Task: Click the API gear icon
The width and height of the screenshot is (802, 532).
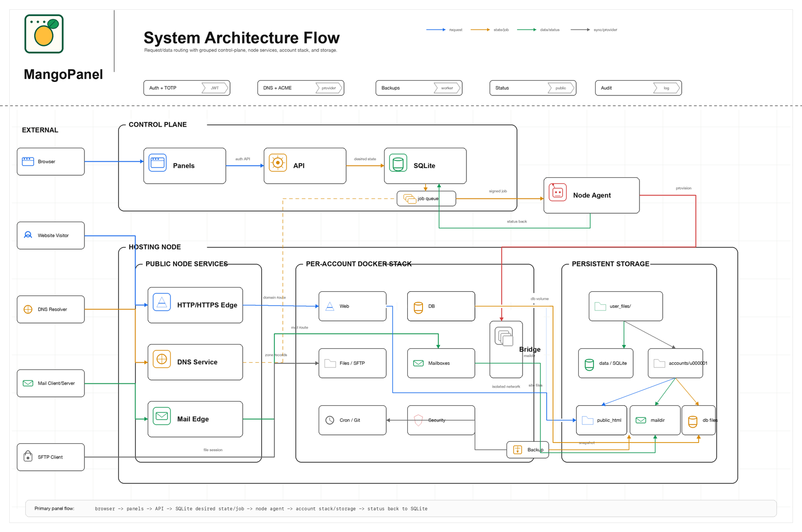Action: pyautogui.click(x=278, y=163)
